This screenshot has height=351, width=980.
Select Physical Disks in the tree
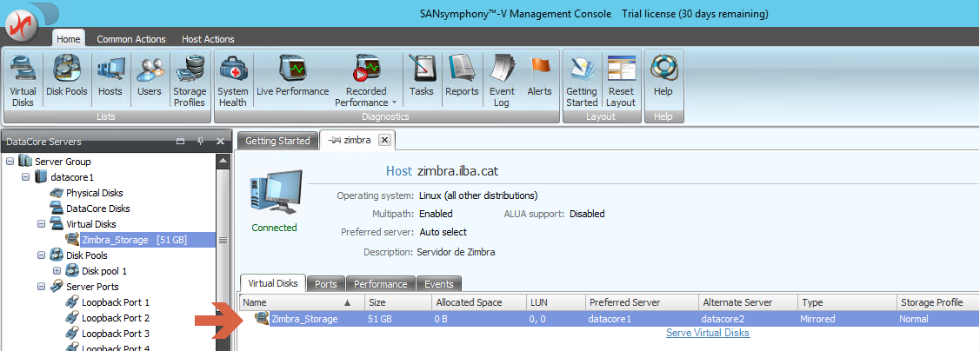95,193
